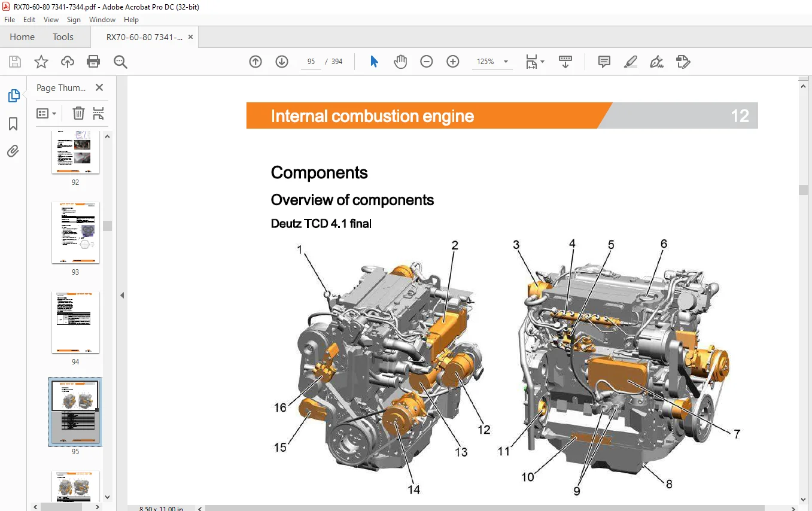The width and height of the screenshot is (812, 511).
Task: Switch to the Home tab
Action: 22,37
